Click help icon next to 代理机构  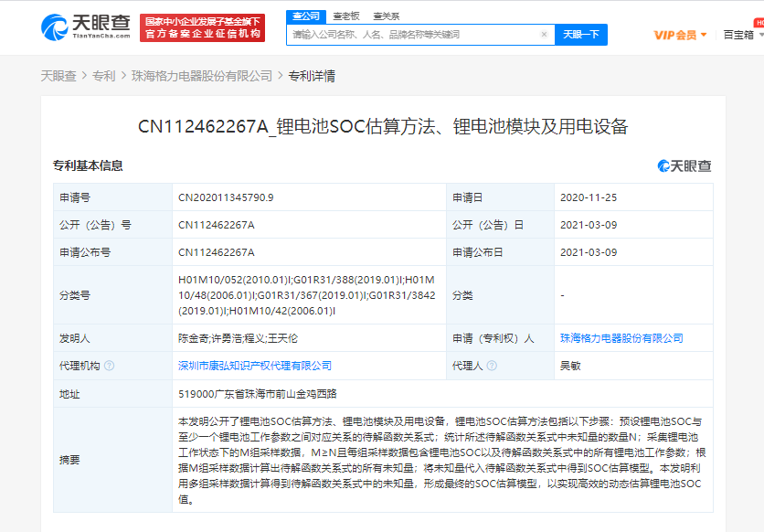[x=110, y=366]
